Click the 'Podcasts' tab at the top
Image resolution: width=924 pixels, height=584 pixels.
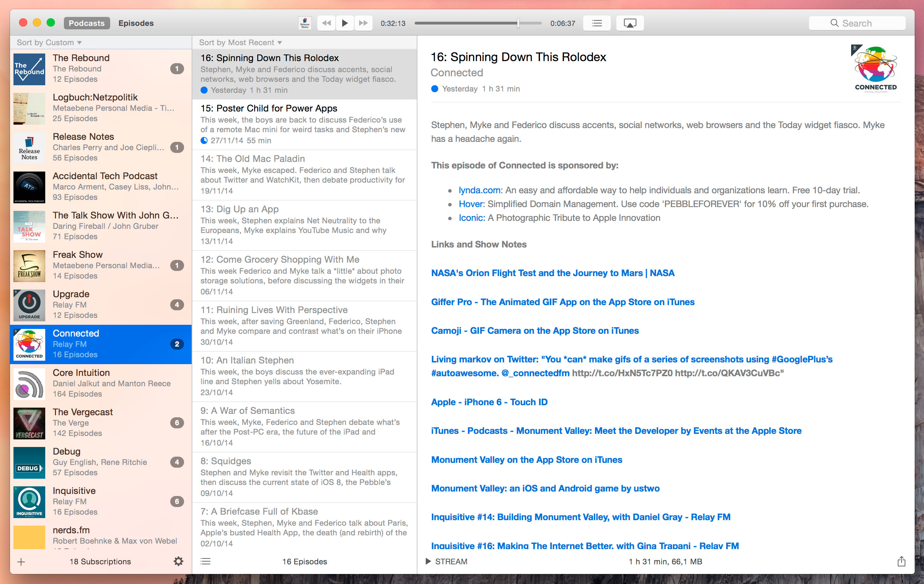click(x=86, y=23)
